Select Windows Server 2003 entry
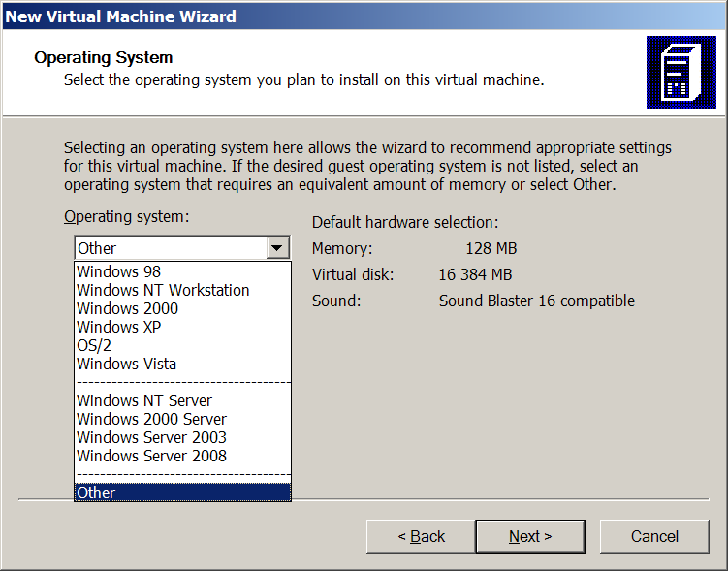Screen dimensions: 728x571 click(151, 437)
